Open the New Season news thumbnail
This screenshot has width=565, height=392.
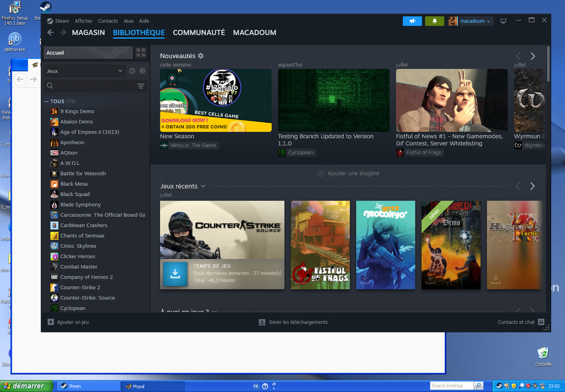(x=216, y=100)
